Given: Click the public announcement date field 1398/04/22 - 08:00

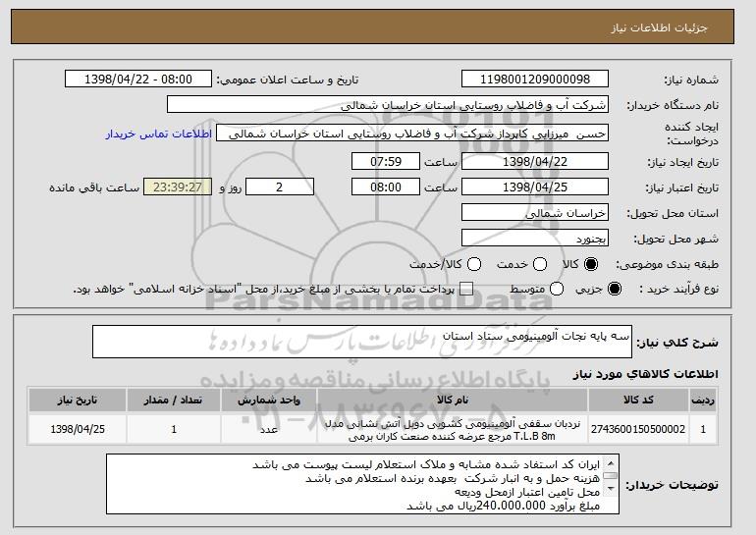Looking at the screenshot, I should (x=138, y=80).
